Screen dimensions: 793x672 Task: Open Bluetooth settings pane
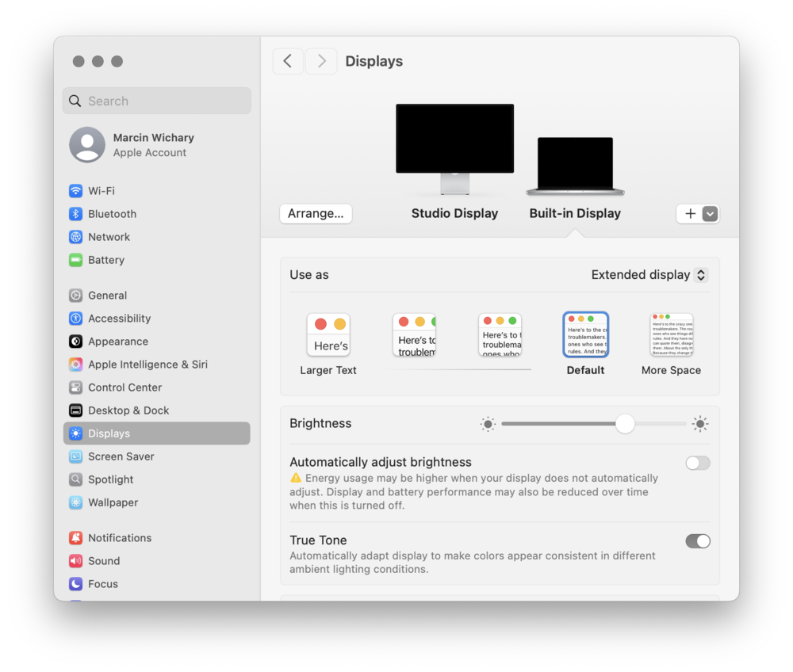(157, 214)
